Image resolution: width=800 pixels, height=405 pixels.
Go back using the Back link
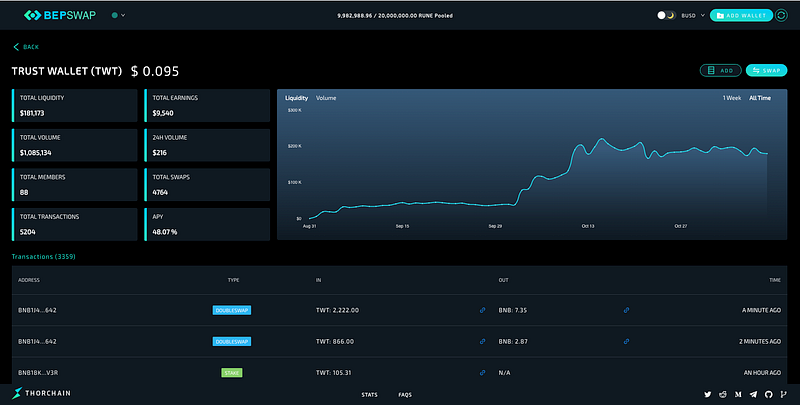(26, 47)
